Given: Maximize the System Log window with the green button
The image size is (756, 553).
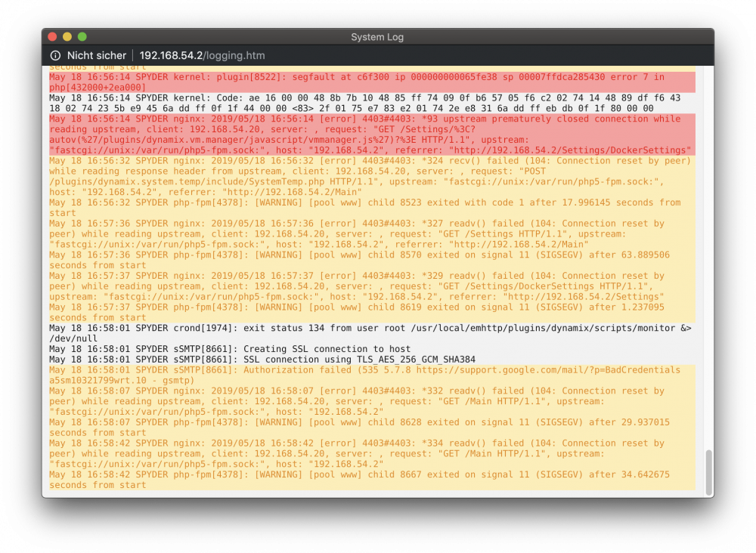Looking at the screenshot, I should click(82, 36).
